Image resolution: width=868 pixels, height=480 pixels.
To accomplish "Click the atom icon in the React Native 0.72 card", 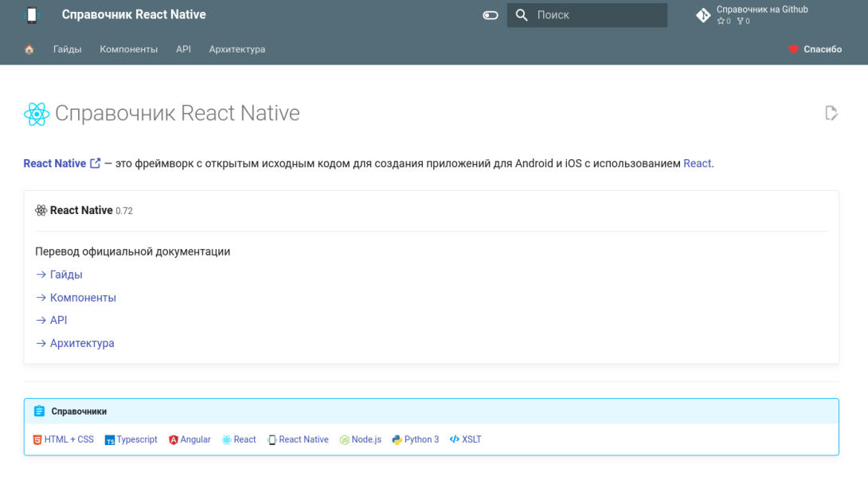I will pyautogui.click(x=41, y=210).
